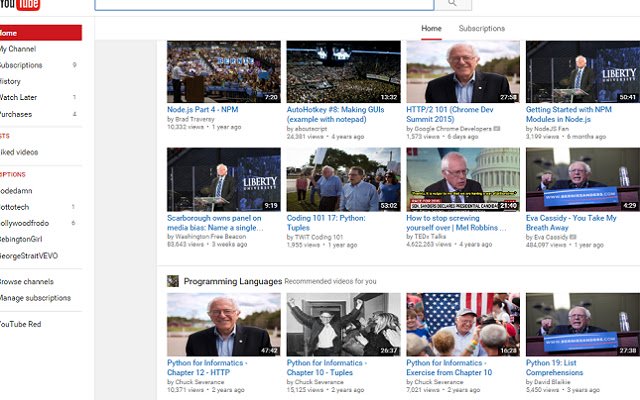Viewport: 640px width, 400px height.
Task: Open the Home tab
Action: pos(431,28)
